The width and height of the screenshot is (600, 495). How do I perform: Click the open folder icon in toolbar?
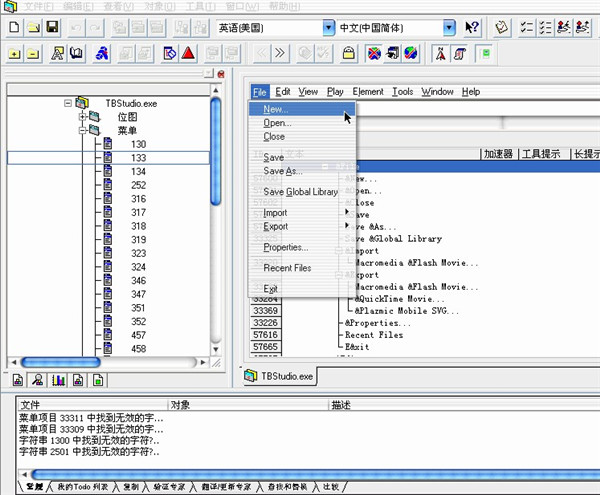[x=33, y=26]
